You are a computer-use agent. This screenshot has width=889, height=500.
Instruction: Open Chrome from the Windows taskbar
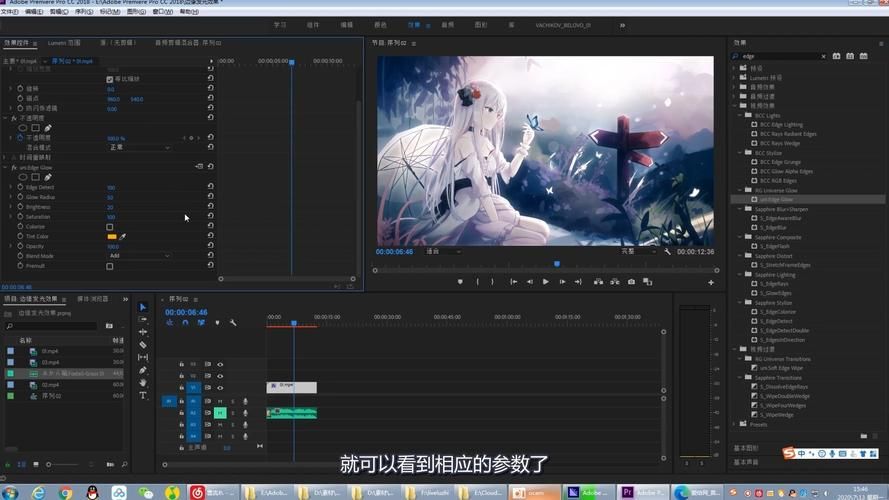65,493
